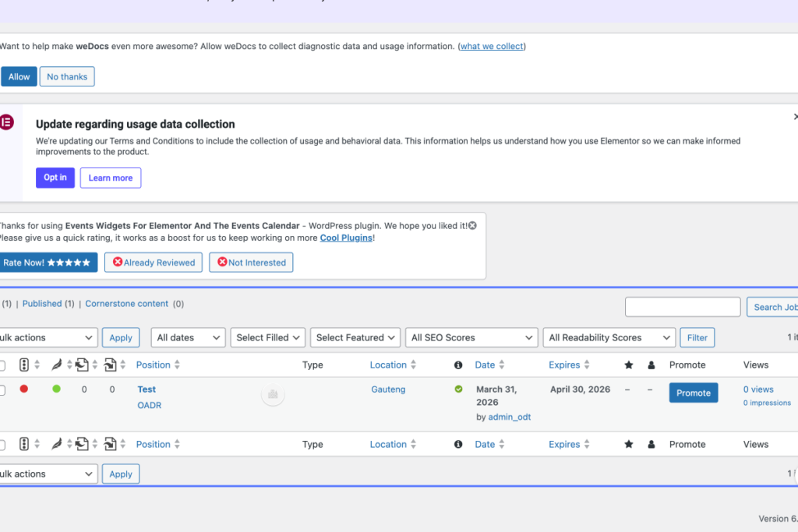Open the Gauteng location link

388,389
